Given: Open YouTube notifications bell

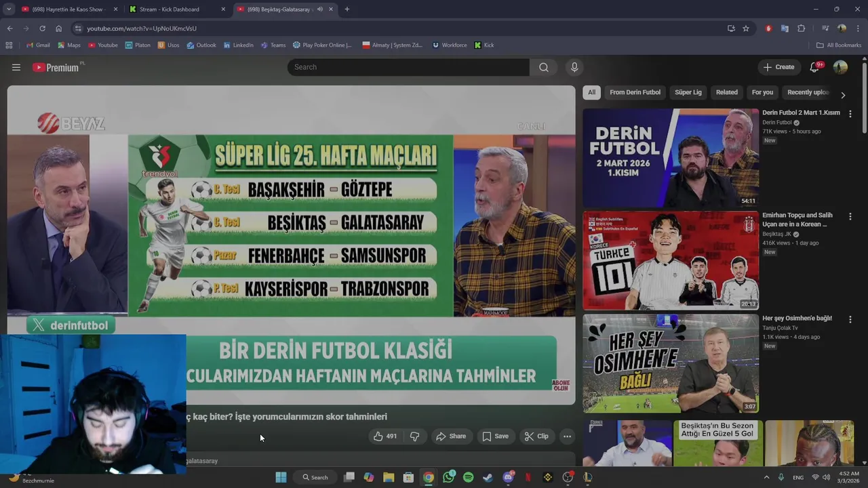Looking at the screenshot, I should point(815,67).
